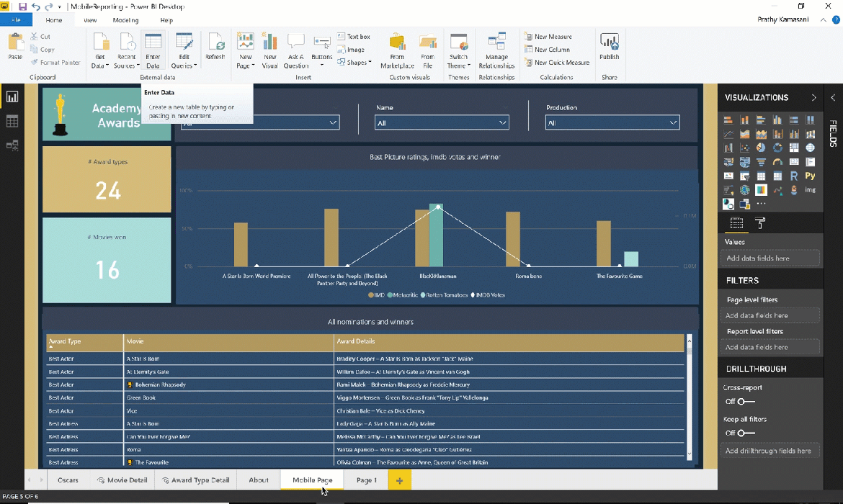843x504 pixels.
Task: Click the Cut button
Action: [x=40, y=37]
